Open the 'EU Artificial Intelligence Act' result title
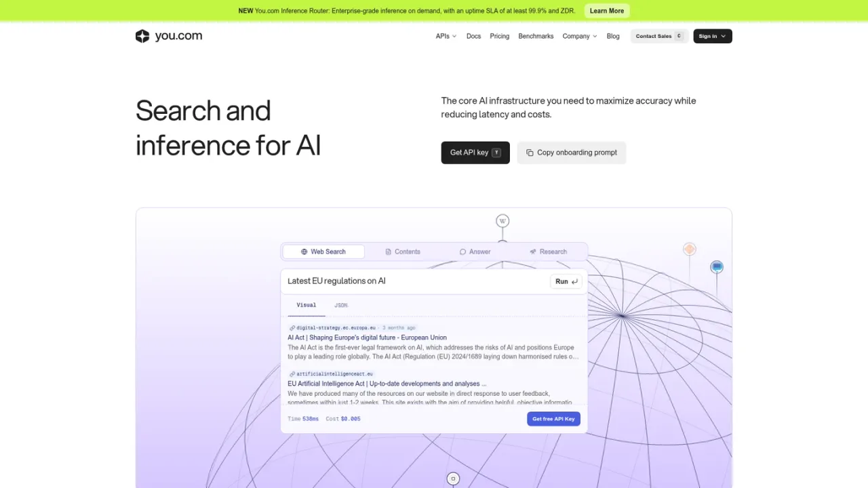Image resolution: width=868 pixels, height=488 pixels. [x=387, y=384]
